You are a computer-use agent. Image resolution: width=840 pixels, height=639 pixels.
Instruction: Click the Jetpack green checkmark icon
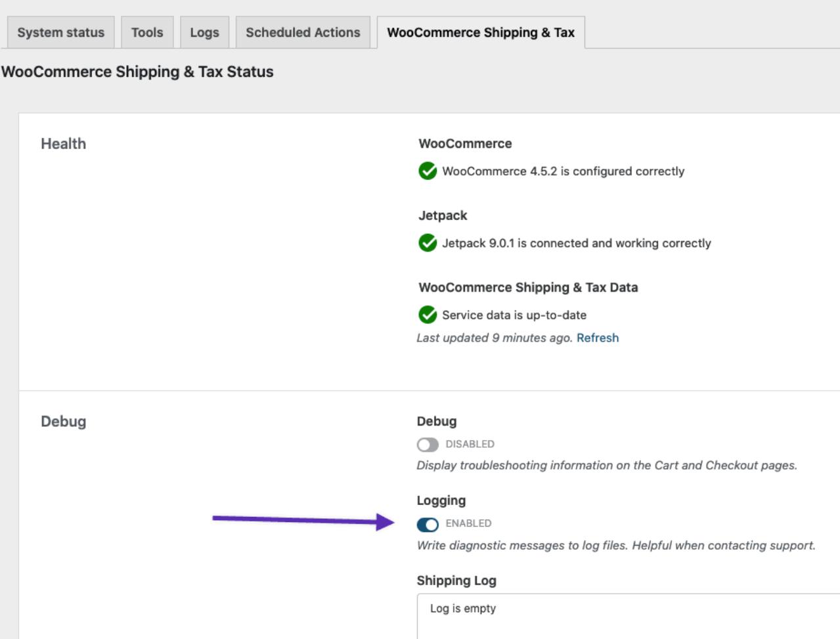point(428,243)
